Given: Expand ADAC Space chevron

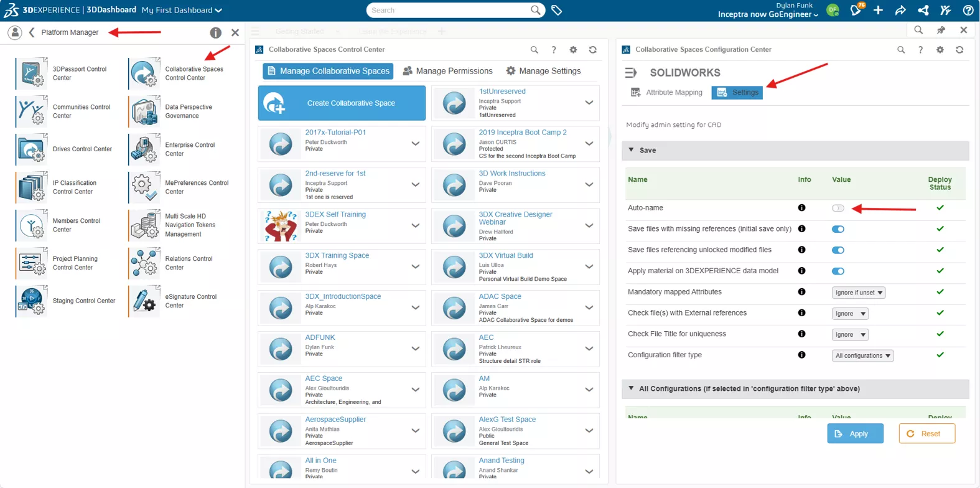Looking at the screenshot, I should click(589, 308).
